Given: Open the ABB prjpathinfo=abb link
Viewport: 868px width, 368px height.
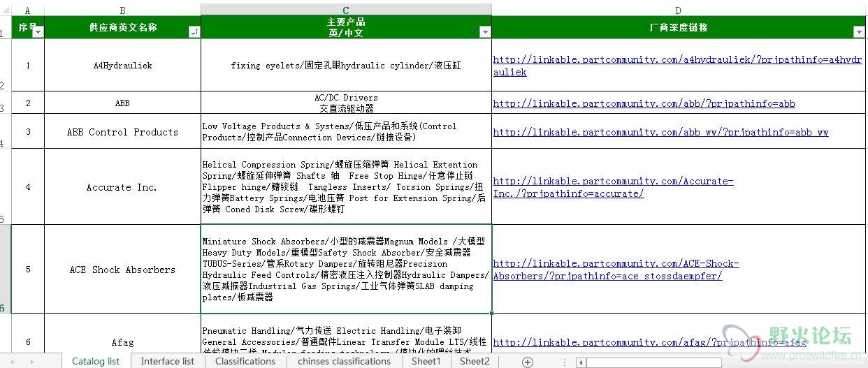Looking at the screenshot, I should point(644,103).
